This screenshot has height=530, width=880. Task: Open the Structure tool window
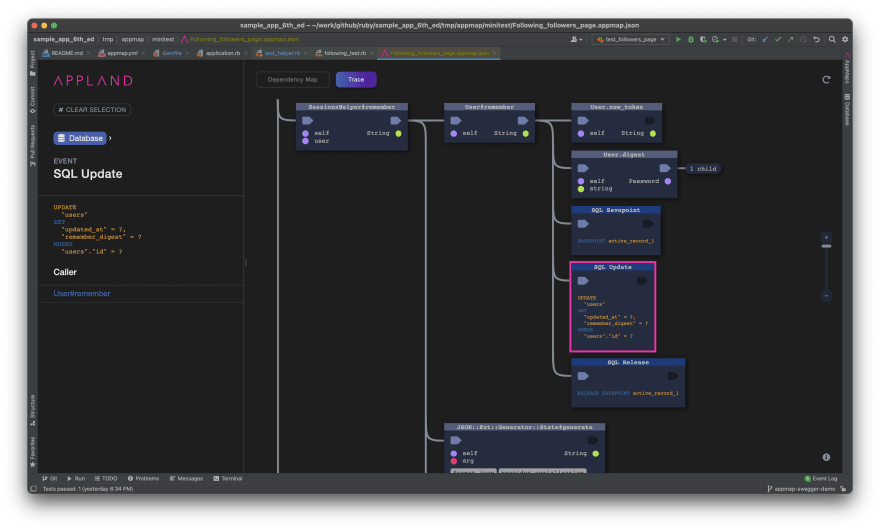pos(33,410)
